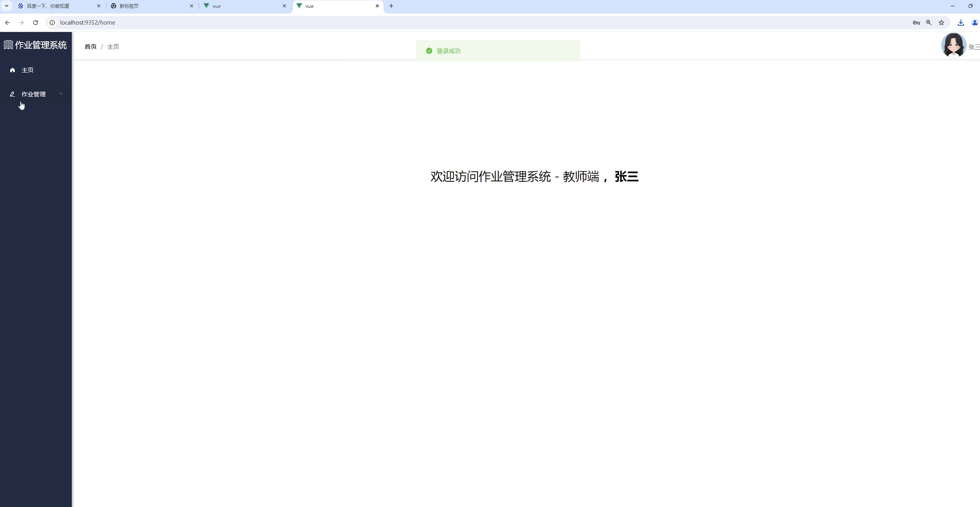The width and height of the screenshot is (980, 507).
Task: Expand the 作业管理 chevron arrow
Action: coord(60,94)
